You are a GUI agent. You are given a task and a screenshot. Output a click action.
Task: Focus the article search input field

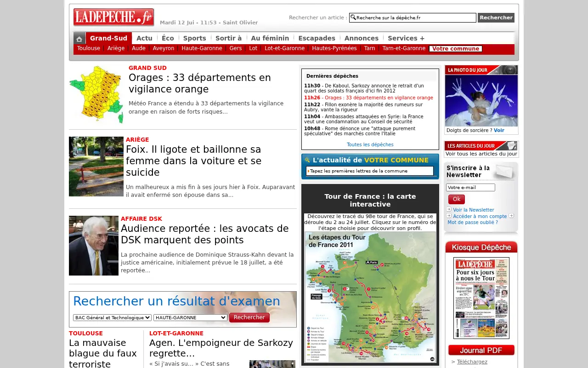point(413,17)
